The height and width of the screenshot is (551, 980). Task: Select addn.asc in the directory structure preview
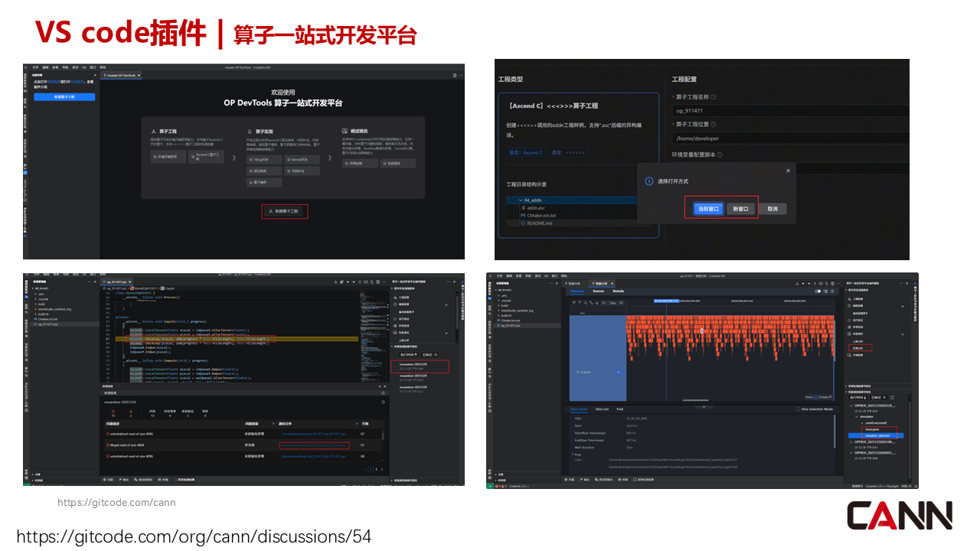[x=534, y=207]
